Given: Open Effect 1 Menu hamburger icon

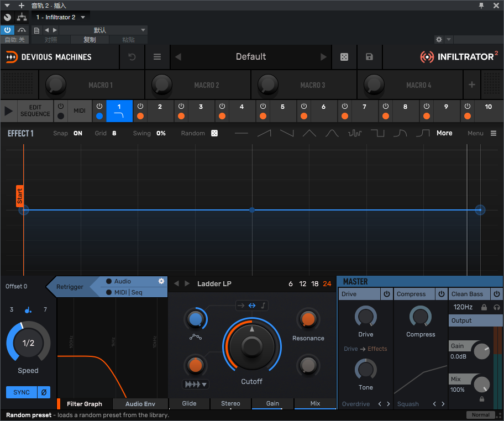Looking at the screenshot, I should pyautogui.click(x=494, y=133).
